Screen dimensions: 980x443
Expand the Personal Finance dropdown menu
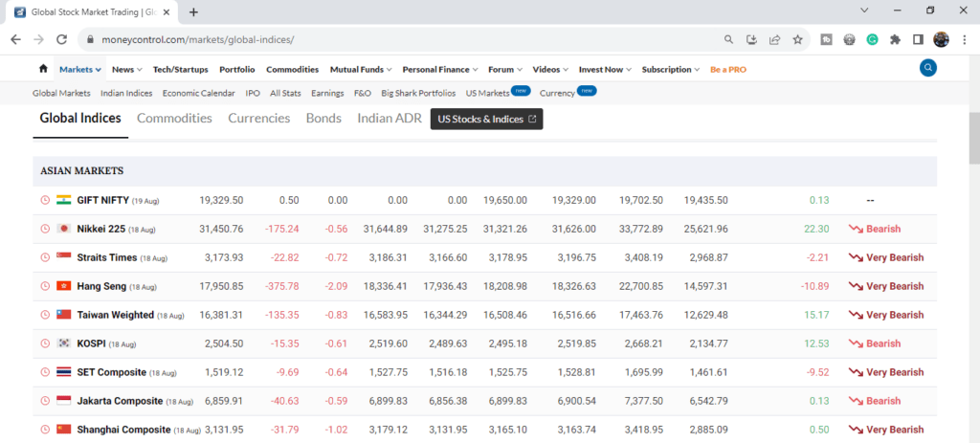(440, 69)
